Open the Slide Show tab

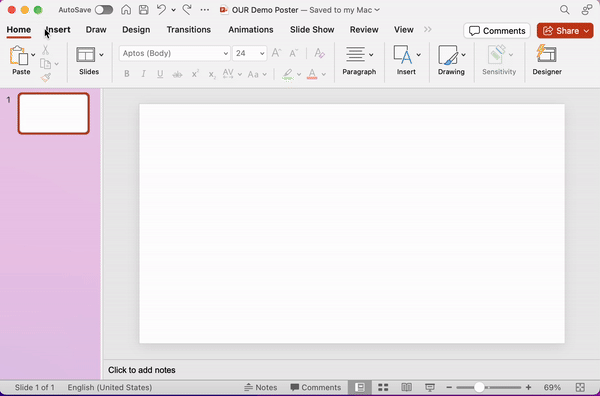click(x=312, y=30)
